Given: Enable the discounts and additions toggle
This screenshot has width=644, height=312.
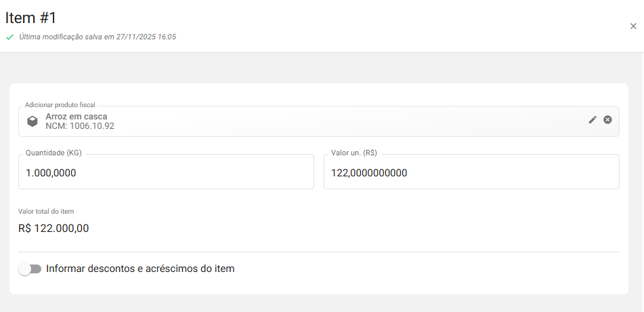Looking at the screenshot, I should click(x=30, y=269).
